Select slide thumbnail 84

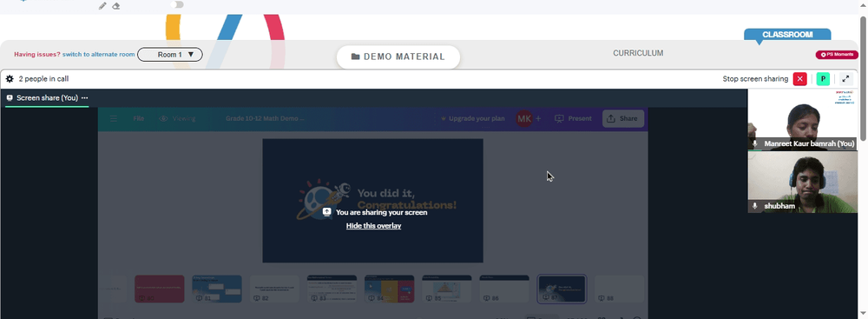390,289
